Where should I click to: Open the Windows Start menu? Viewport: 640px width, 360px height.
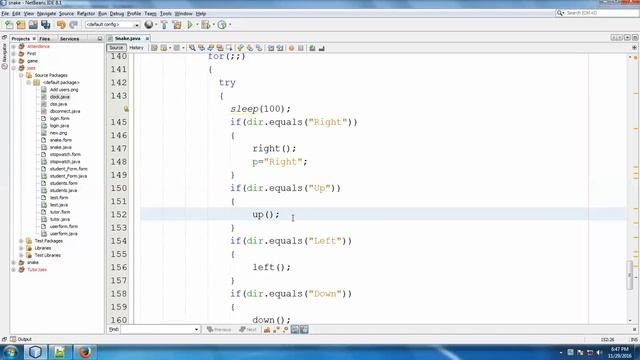click(10, 352)
